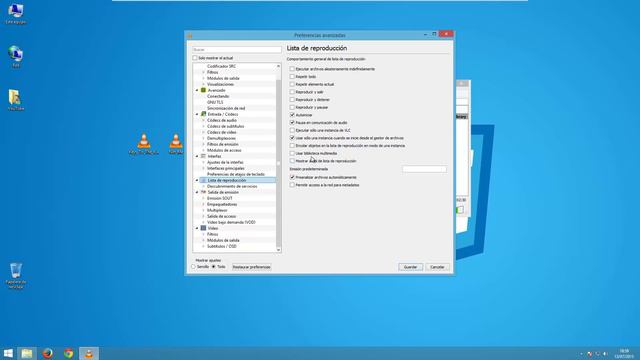Enable Permitir acceso a la red para metadatos
The image size is (640, 360).
292,185
